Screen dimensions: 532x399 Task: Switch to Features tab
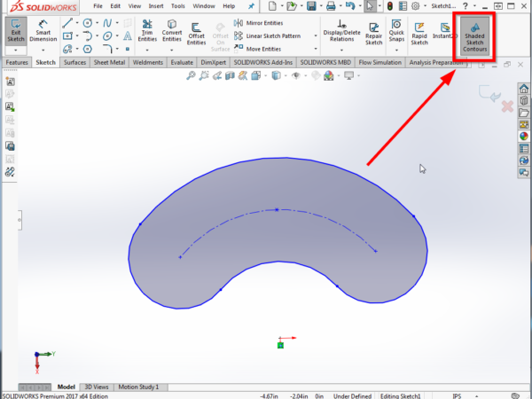(x=17, y=62)
